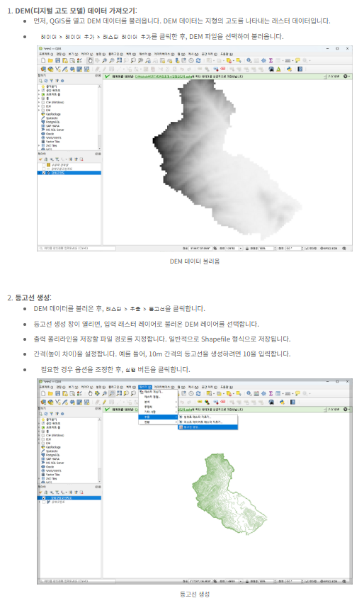Click yellow layer symbol swatch in DEM screenshot

point(48,165)
